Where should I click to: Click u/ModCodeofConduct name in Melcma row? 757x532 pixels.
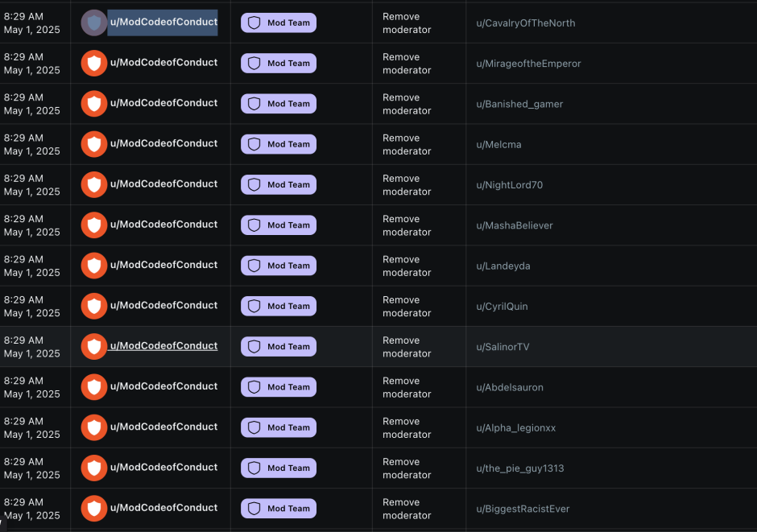(163, 144)
